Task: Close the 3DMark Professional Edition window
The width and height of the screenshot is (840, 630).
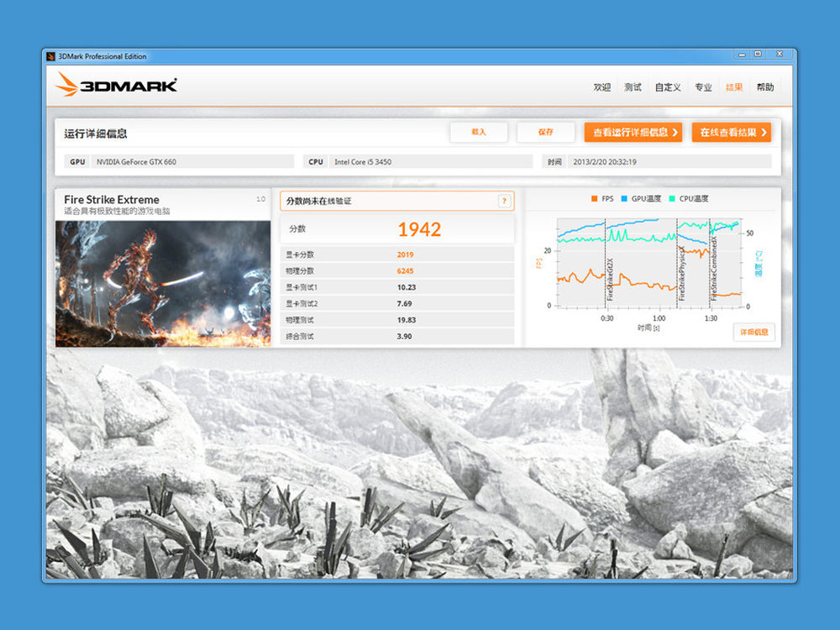Action: click(780, 55)
